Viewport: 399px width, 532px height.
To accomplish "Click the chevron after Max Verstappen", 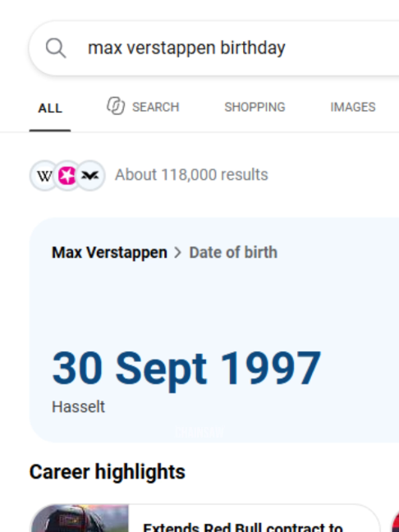I will pyautogui.click(x=178, y=253).
